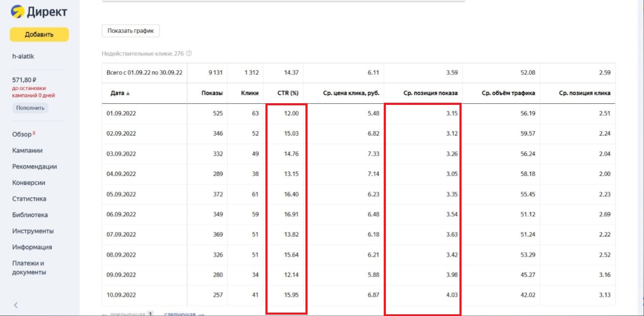The height and width of the screenshot is (316, 644).
Task: Click the CTR value 16.91
Action: (291, 215)
